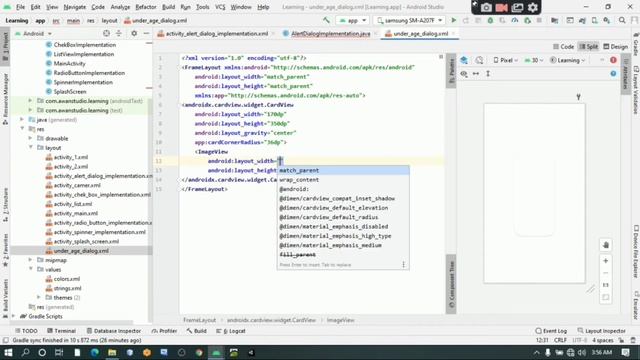The image size is (640, 360).
Task: Click the view options eye icon in design toolbar
Action: click(464, 74)
